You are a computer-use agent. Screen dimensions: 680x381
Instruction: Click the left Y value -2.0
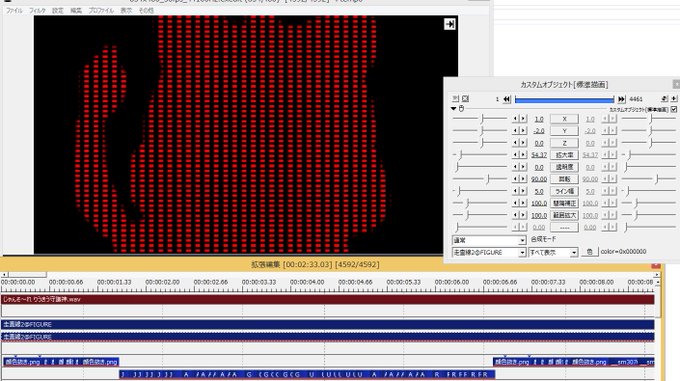click(x=539, y=131)
